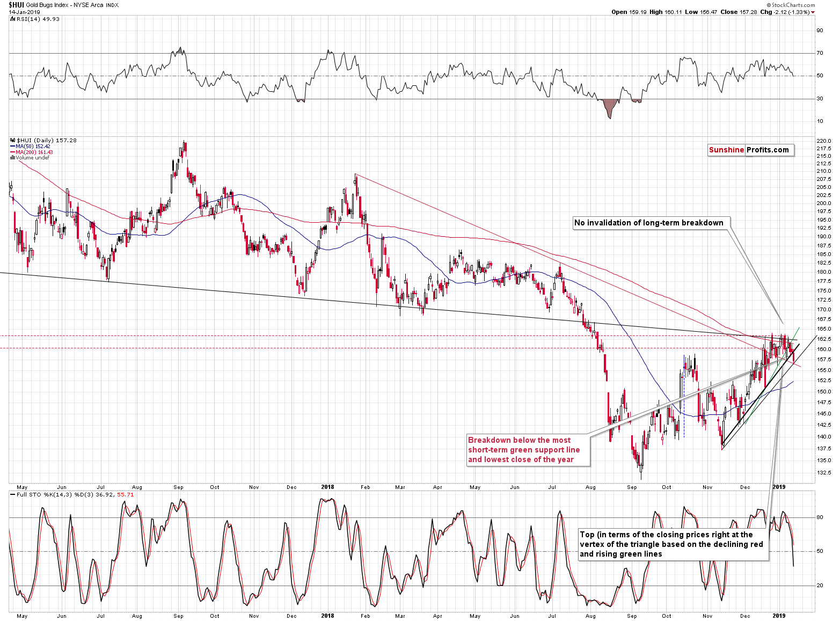Click the bold '2019' label on the price panel time axis
This screenshot has height=621, width=840.
779,487
